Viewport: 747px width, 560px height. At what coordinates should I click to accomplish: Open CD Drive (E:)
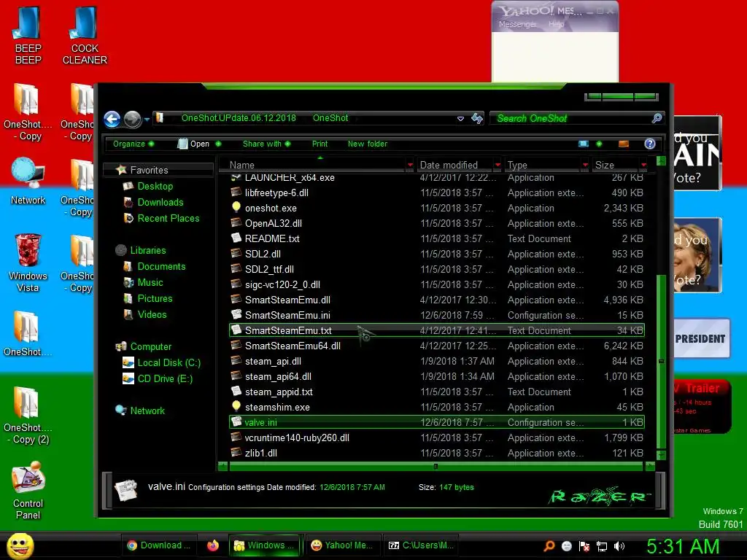point(165,379)
